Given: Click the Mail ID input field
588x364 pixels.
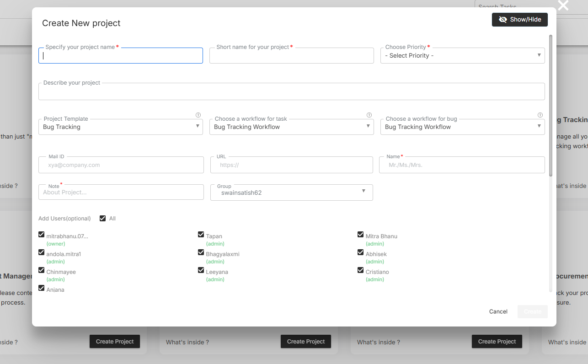Looking at the screenshot, I should click(121, 165).
